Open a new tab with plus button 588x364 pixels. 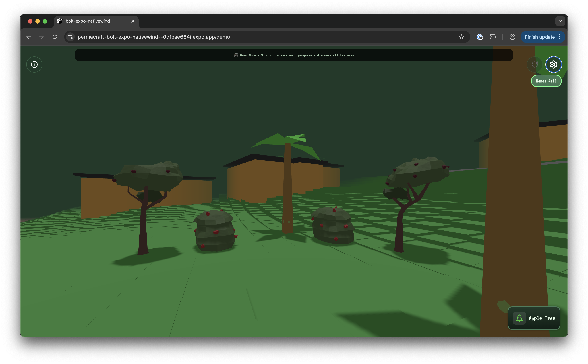pyautogui.click(x=146, y=21)
